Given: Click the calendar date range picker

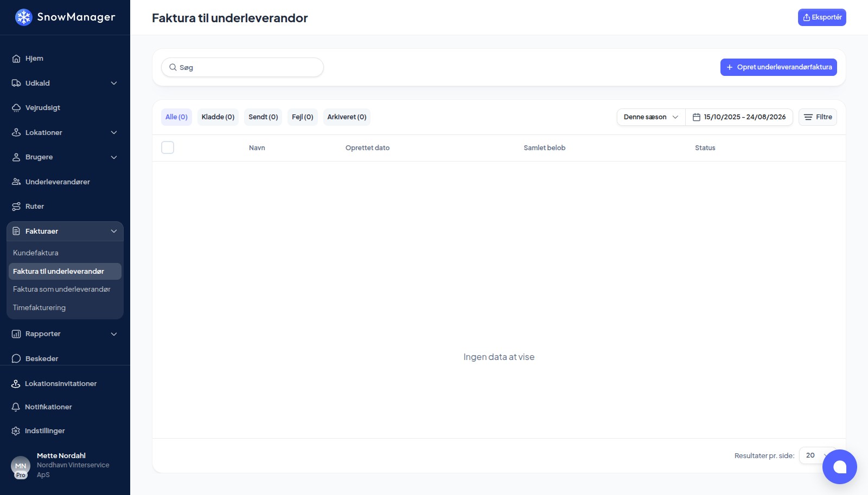Looking at the screenshot, I should [739, 117].
